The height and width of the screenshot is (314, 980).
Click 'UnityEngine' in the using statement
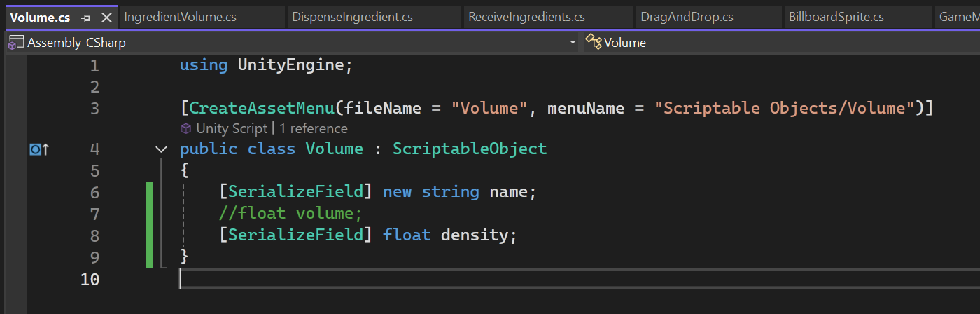coord(290,65)
